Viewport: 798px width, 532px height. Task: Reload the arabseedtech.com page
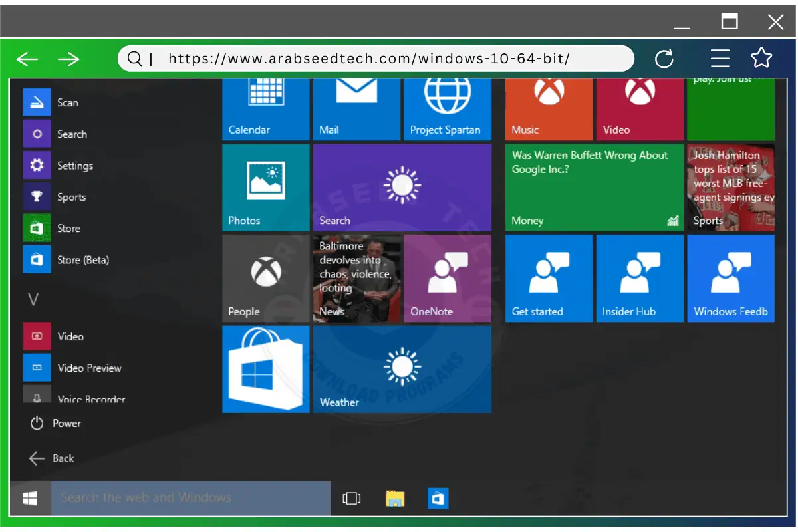point(665,59)
